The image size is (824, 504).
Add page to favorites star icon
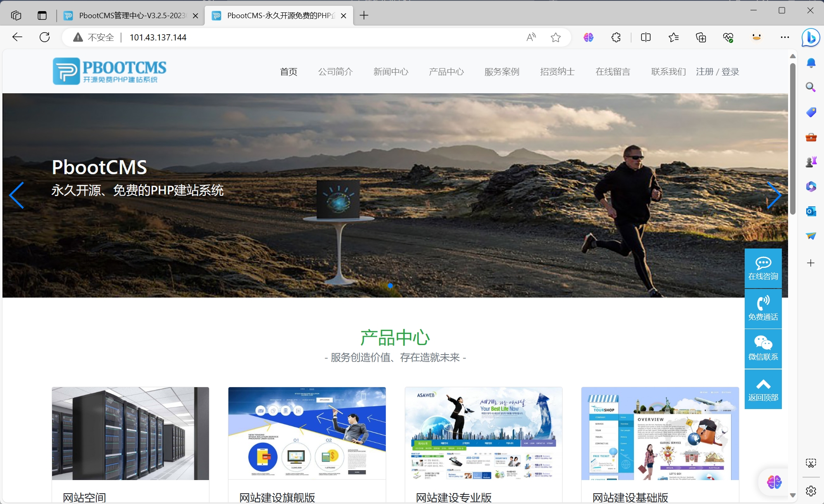pyautogui.click(x=556, y=38)
